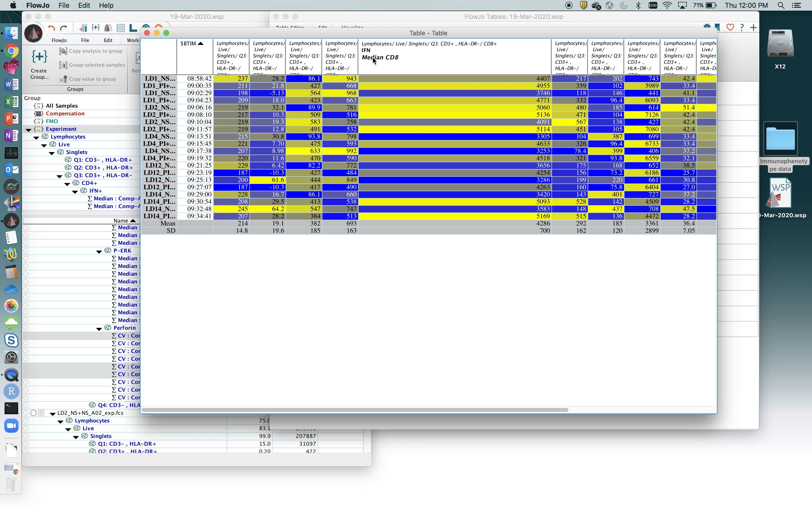Select All Samples group

tap(62, 106)
